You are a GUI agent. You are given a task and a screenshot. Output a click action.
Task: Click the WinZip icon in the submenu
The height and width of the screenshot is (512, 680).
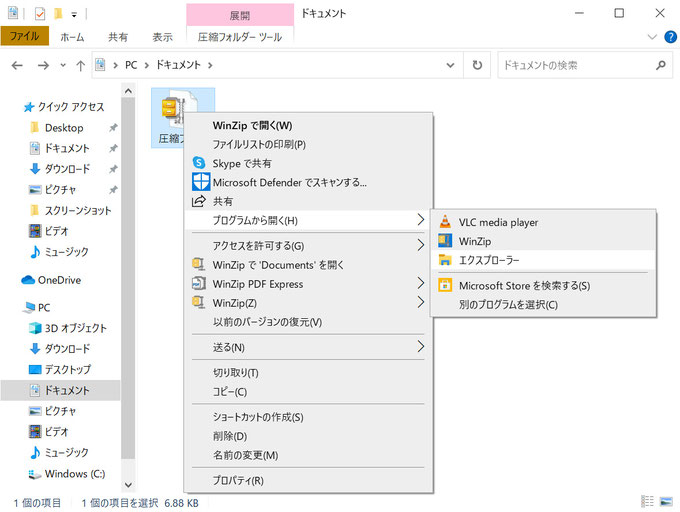445,241
